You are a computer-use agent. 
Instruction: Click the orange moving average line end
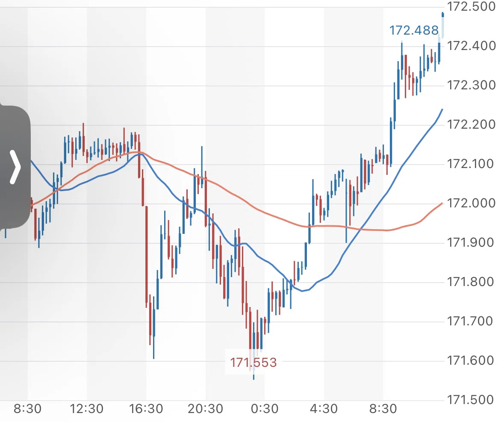pyautogui.click(x=442, y=204)
